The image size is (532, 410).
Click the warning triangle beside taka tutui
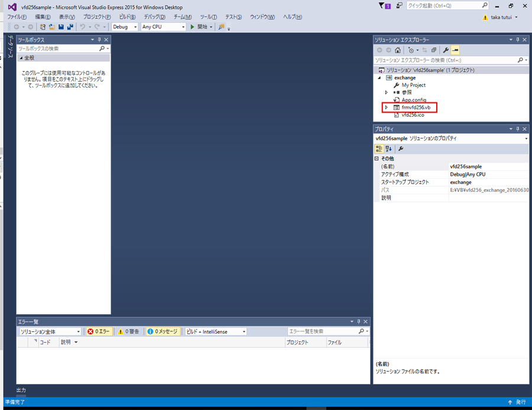pyautogui.click(x=485, y=17)
